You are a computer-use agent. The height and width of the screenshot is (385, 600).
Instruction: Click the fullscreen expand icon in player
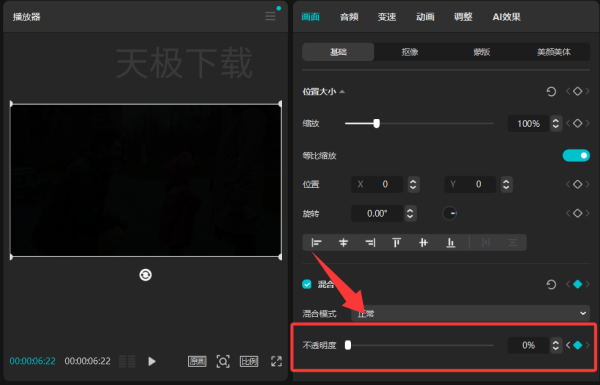[x=276, y=361]
